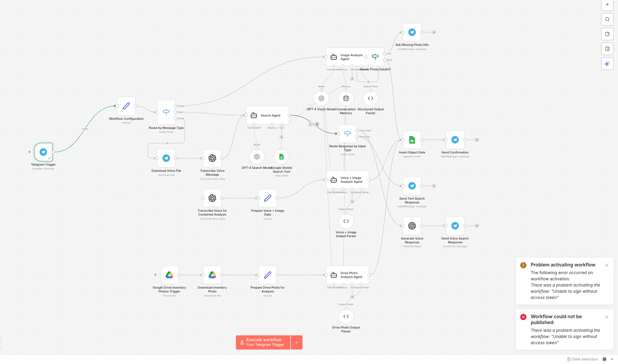618x364 pixels.
Task: Open the Generate Voice Response node
Action: coord(412,226)
